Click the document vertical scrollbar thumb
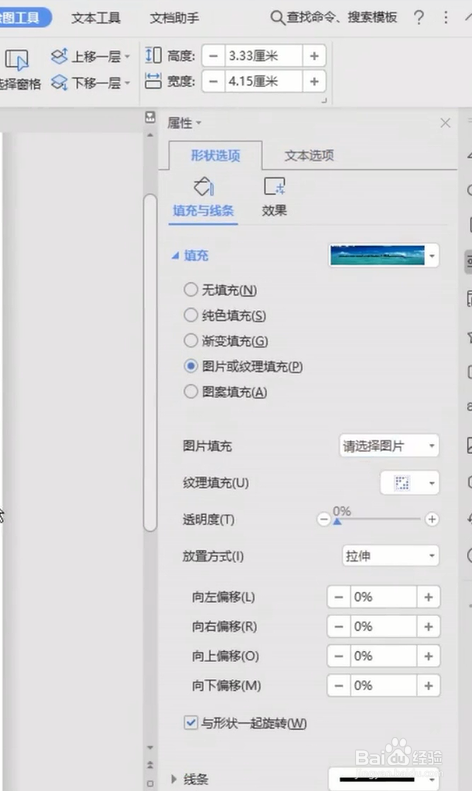Screen dimensions: 472x791 point(150,362)
